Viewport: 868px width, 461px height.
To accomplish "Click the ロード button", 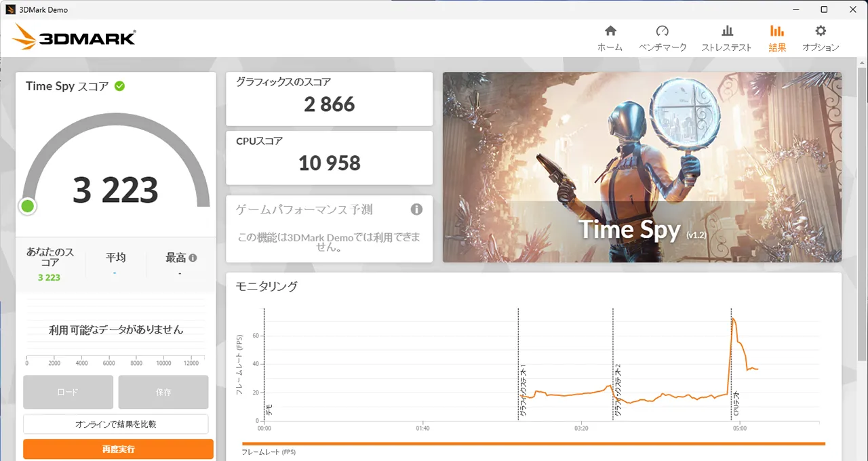I will (68, 392).
